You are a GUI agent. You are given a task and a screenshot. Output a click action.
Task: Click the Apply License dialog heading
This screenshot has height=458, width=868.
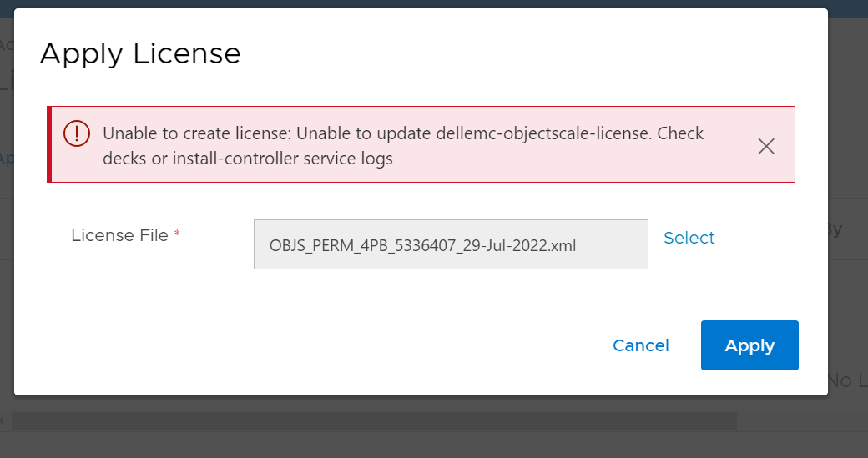coord(140,54)
